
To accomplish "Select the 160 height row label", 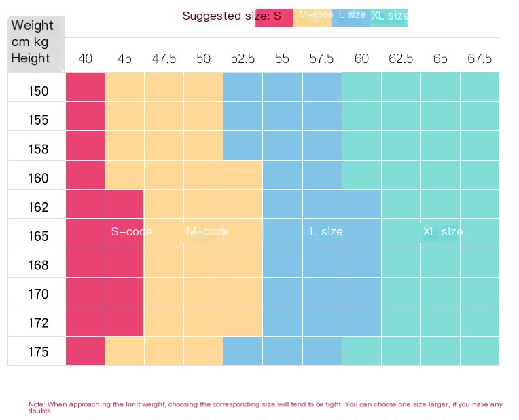I will point(38,178).
